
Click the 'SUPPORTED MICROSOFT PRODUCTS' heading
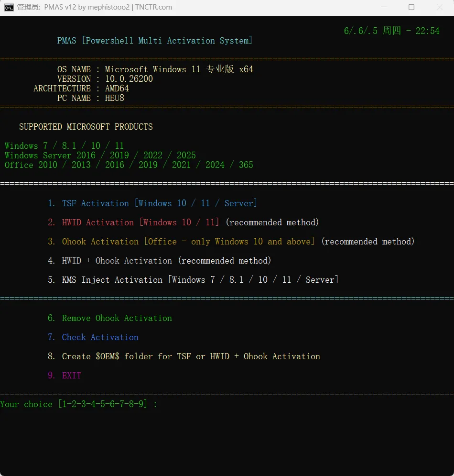click(86, 127)
